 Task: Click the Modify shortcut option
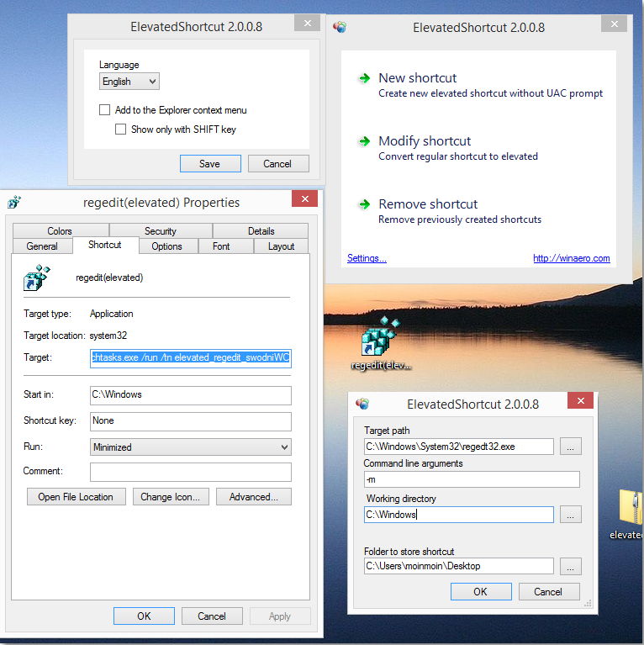[448, 148]
